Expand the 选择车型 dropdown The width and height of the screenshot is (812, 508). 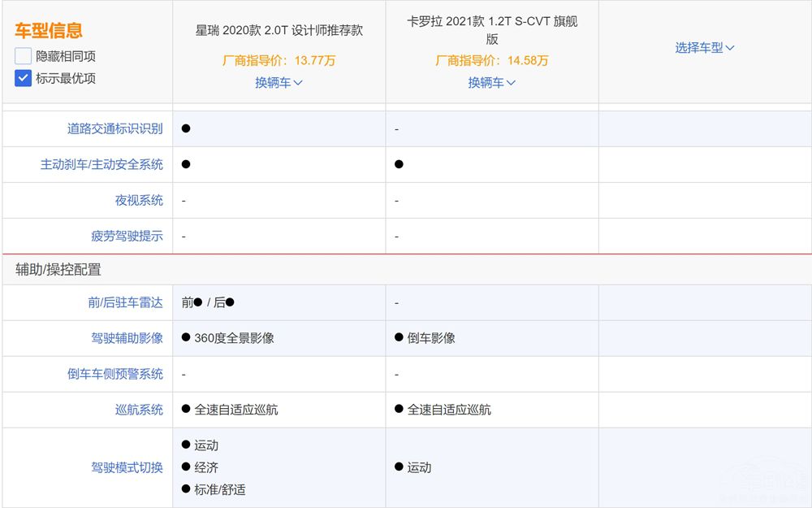pos(704,47)
